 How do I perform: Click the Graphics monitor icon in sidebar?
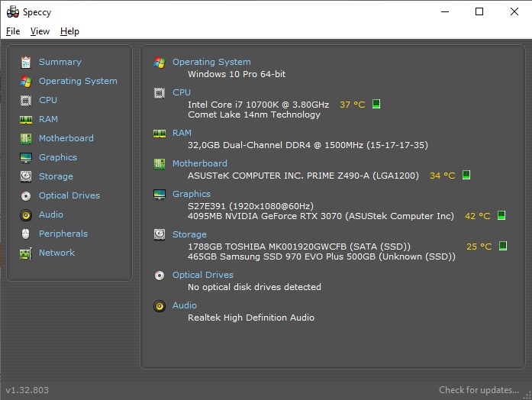26,157
